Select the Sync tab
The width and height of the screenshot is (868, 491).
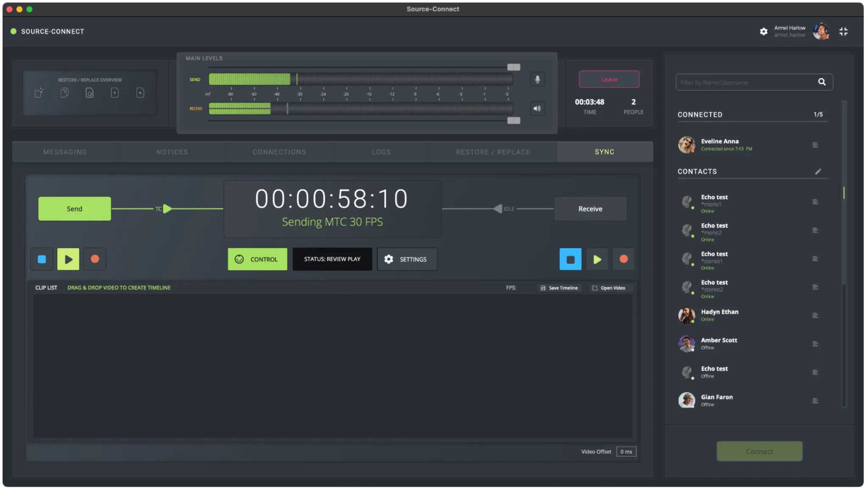(604, 152)
